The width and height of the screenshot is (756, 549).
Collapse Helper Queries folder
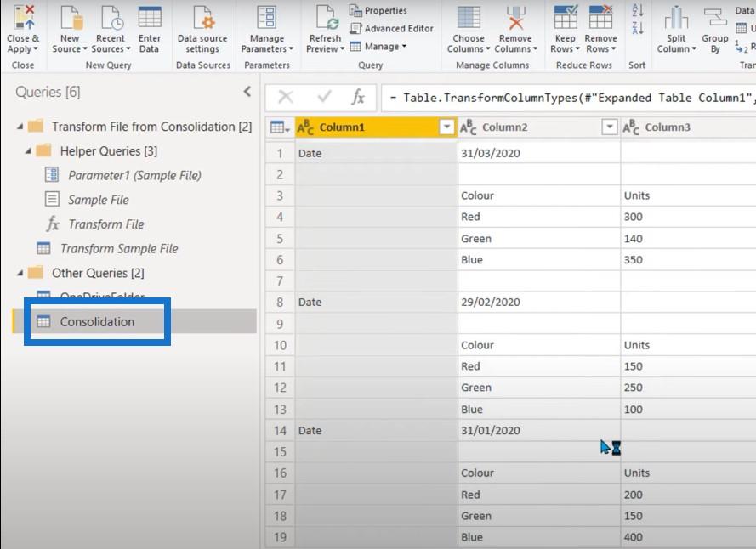[28, 151]
